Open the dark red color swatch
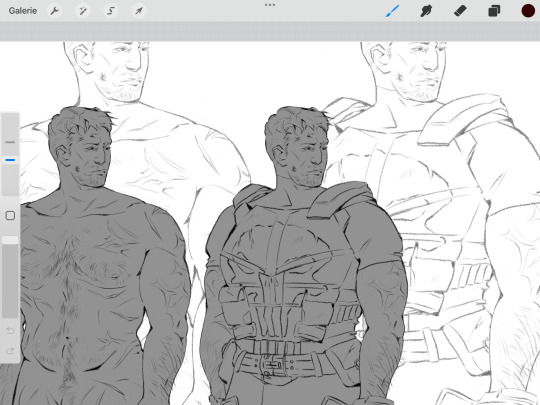 pyautogui.click(x=528, y=11)
